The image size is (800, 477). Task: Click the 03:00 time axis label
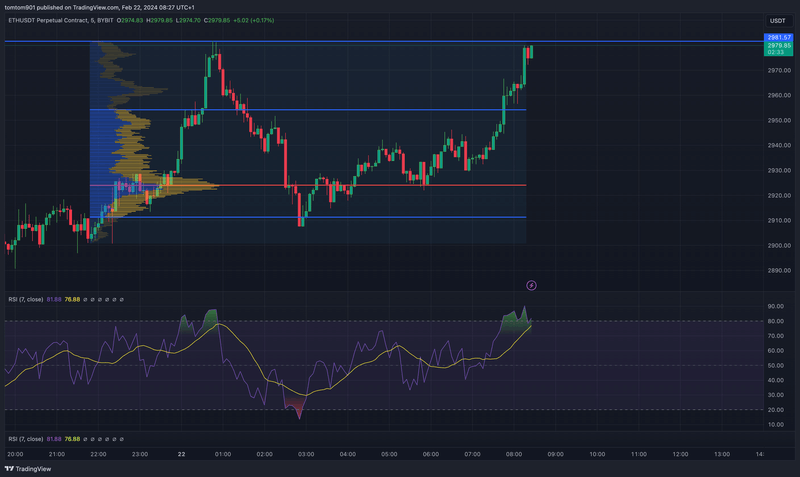pyautogui.click(x=306, y=454)
